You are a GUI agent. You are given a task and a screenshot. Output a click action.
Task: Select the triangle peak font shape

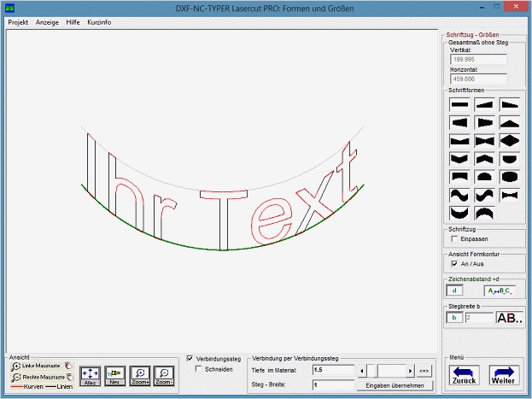point(510,122)
